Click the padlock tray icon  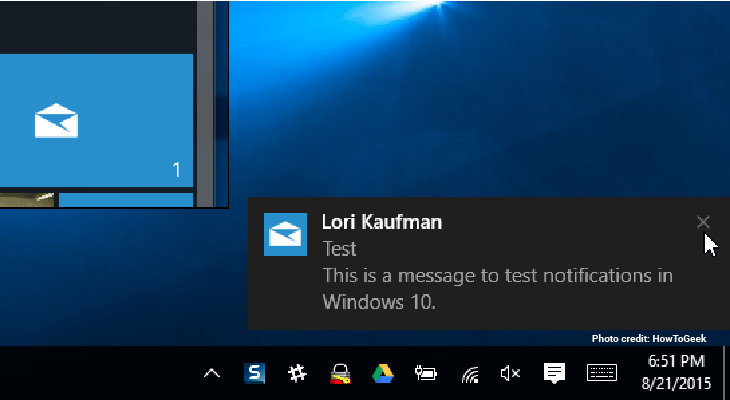click(339, 375)
